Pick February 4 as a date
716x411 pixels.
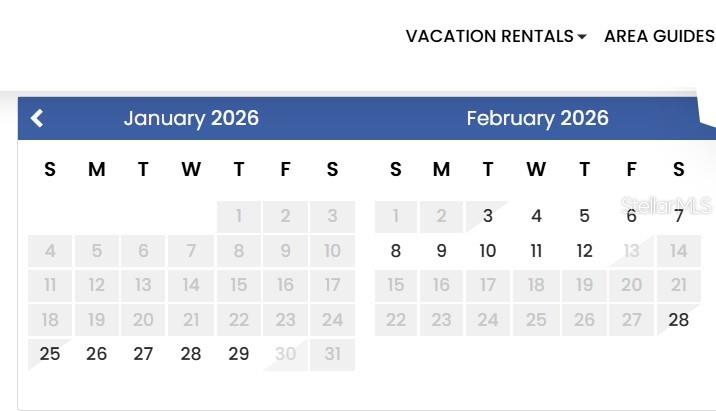click(x=536, y=216)
